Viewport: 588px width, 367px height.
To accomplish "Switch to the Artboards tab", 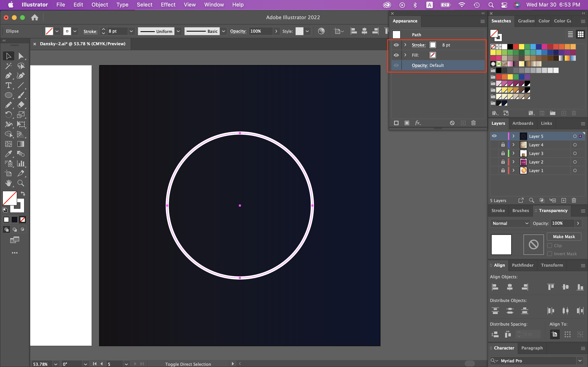I will pyautogui.click(x=522, y=123).
